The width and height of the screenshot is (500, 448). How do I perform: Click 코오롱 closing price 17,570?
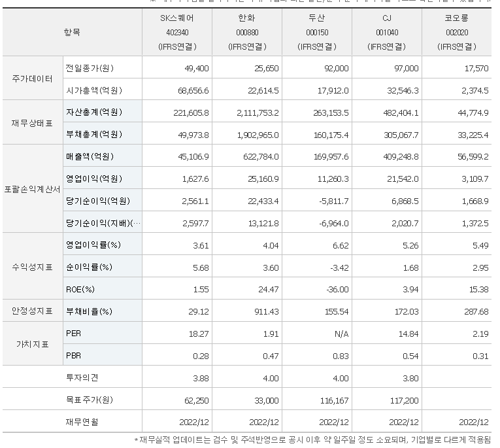point(476,68)
